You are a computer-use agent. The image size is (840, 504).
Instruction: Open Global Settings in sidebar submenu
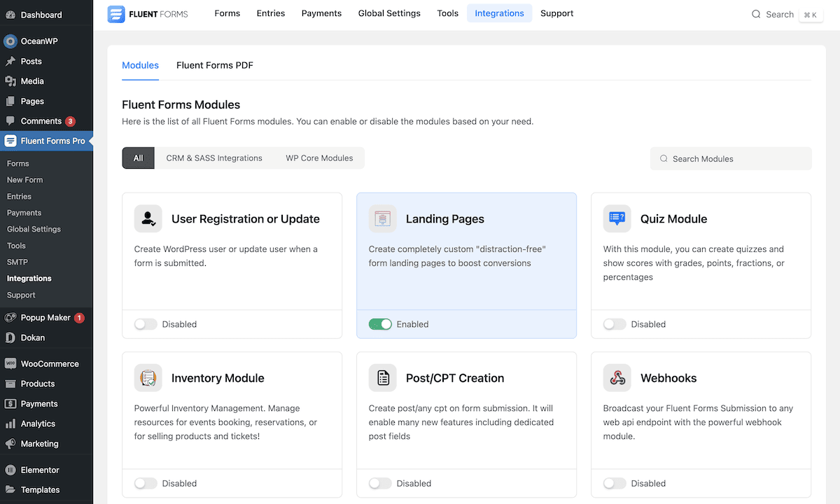point(34,229)
